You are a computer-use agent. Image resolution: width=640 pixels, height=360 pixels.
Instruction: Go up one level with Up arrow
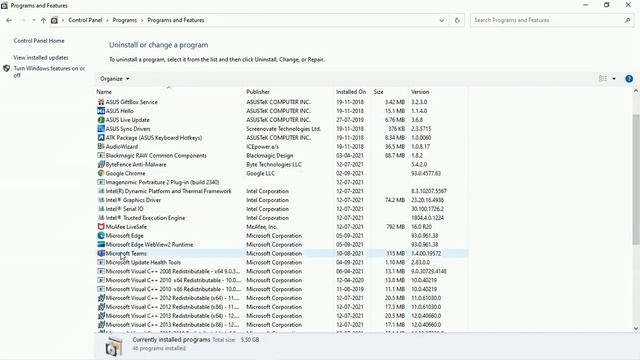(x=43, y=20)
